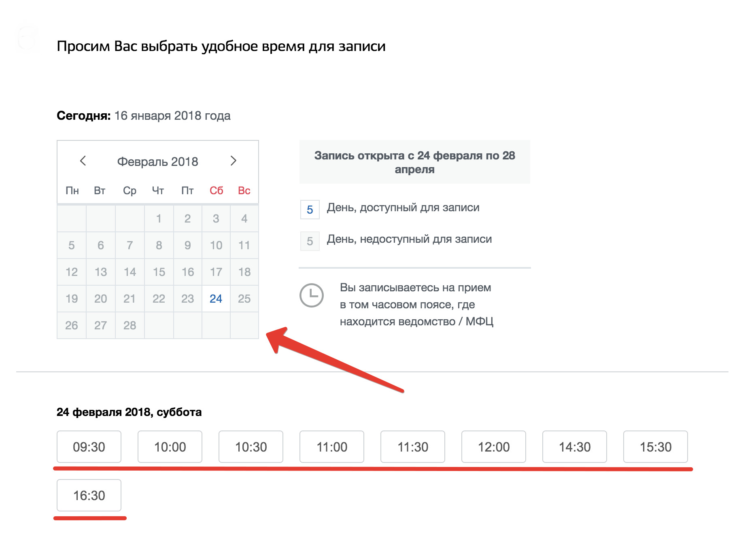The width and height of the screenshot is (756, 543).
Task: Click date 28 in the calendar
Action: click(130, 325)
